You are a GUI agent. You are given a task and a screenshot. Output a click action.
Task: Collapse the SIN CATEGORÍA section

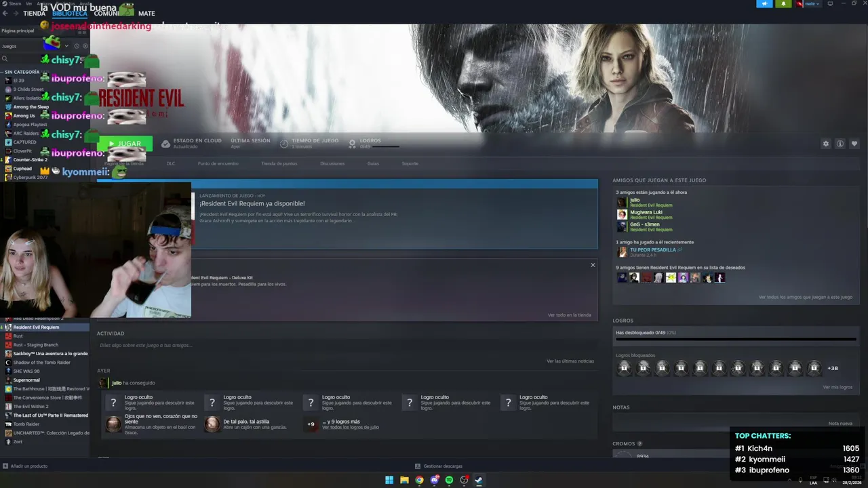(20, 72)
